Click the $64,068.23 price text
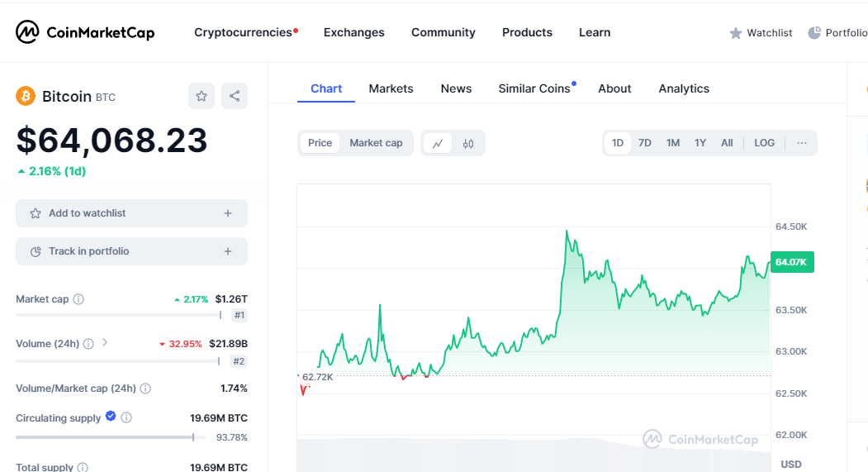Viewport: 868px width, 472px height. pyautogui.click(x=111, y=141)
